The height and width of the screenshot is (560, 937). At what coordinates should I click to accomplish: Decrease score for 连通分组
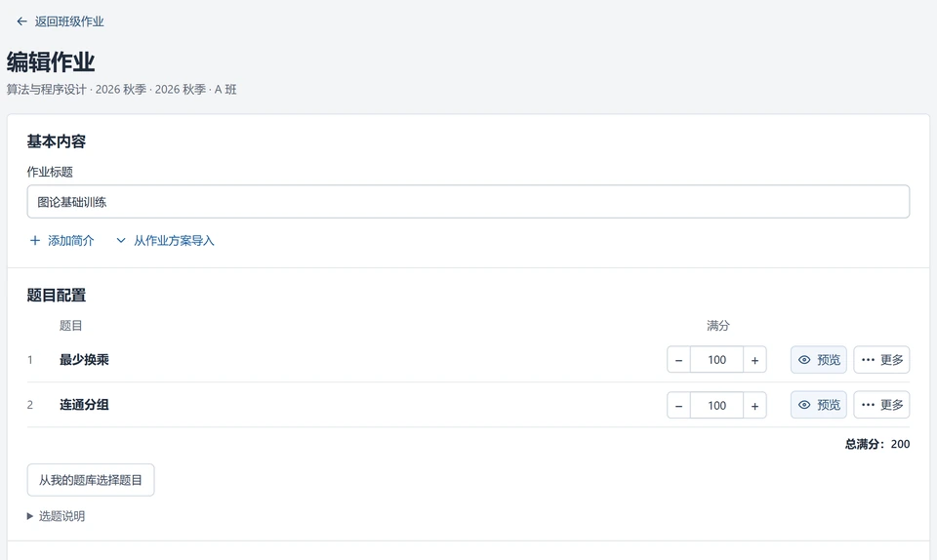(678, 406)
